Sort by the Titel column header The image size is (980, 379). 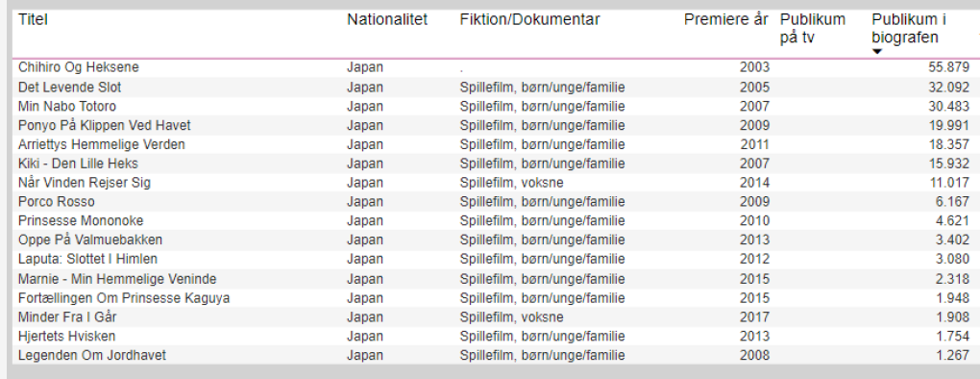click(x=33, y=19)
